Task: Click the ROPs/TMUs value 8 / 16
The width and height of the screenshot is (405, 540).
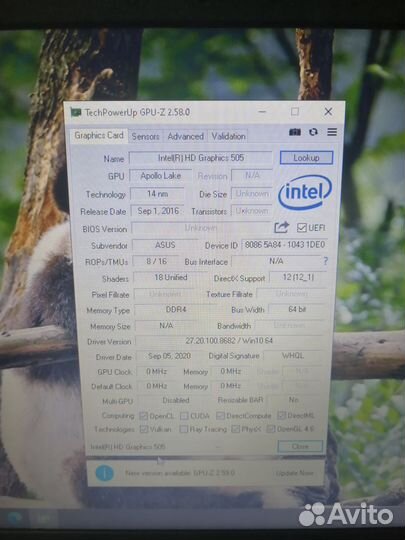Action: coord(156,261)
